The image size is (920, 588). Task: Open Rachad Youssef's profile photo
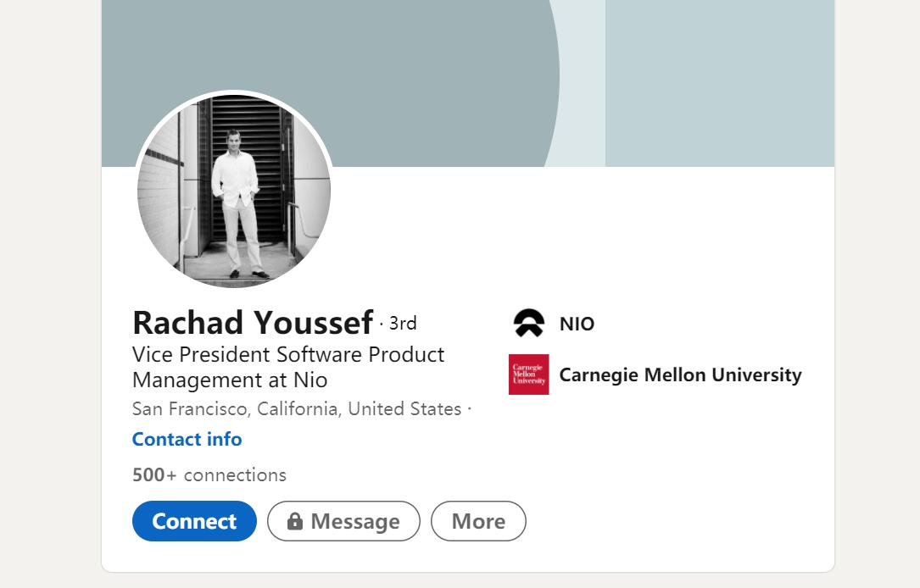click(x=234, y=191)
